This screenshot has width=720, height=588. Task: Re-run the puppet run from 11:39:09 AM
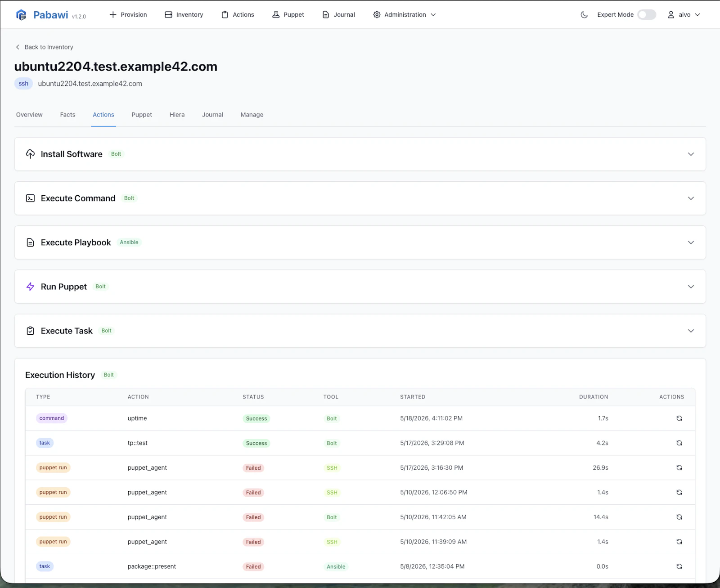(679, 542)
